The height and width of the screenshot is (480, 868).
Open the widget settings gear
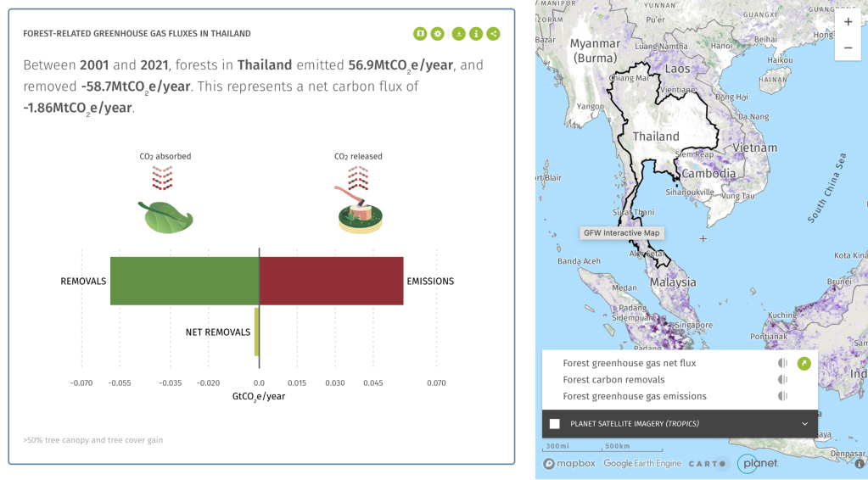coord(438,34)
